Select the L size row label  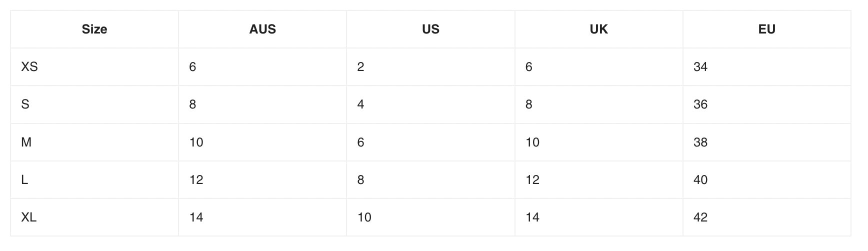(24, 180)
